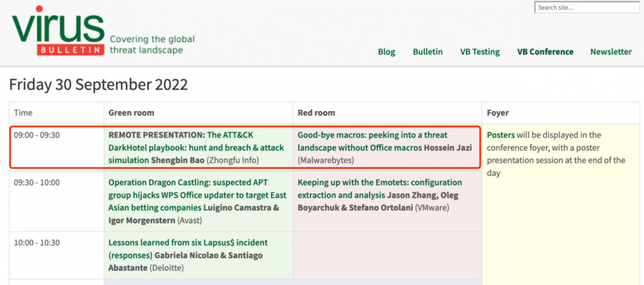Click the Red room column header
644x285 pixels.
click(316, 112)
